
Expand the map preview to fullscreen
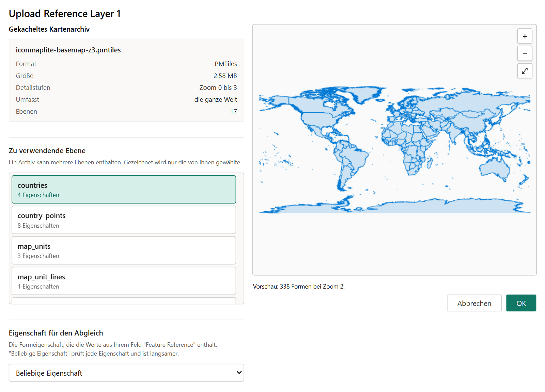(x=525, y=71)
